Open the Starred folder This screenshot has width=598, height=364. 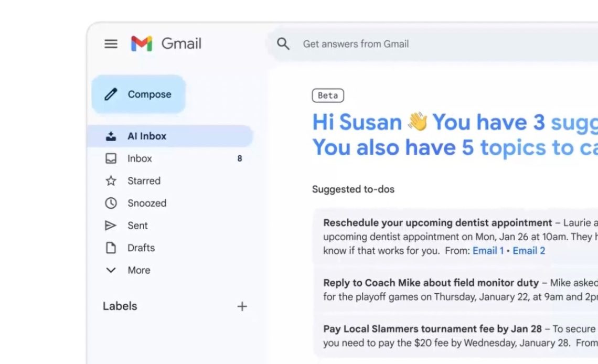tap(170, 180)
